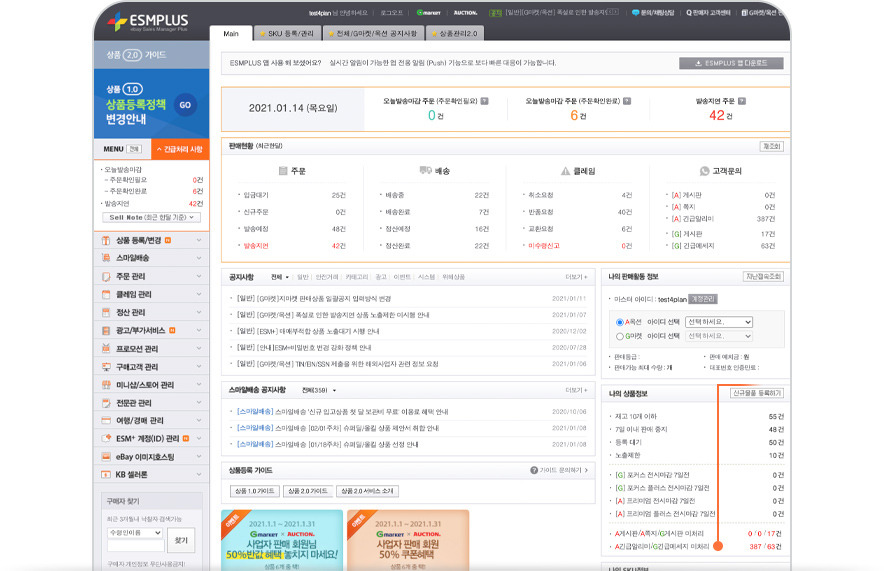The height and width of the screenshot is (571, 884).
Task: Open the 공지사항 전체 filter dropdown
Action: pyautogui.click(x=280, y=277)
